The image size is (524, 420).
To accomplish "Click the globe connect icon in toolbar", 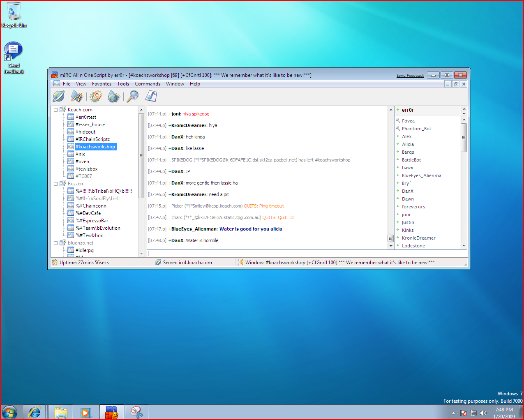I will click(x=59, y=96).
